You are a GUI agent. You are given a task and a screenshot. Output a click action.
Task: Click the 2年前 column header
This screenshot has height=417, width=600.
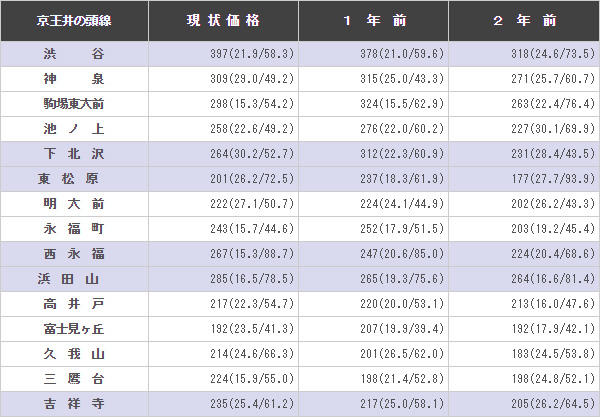point(523,20)
